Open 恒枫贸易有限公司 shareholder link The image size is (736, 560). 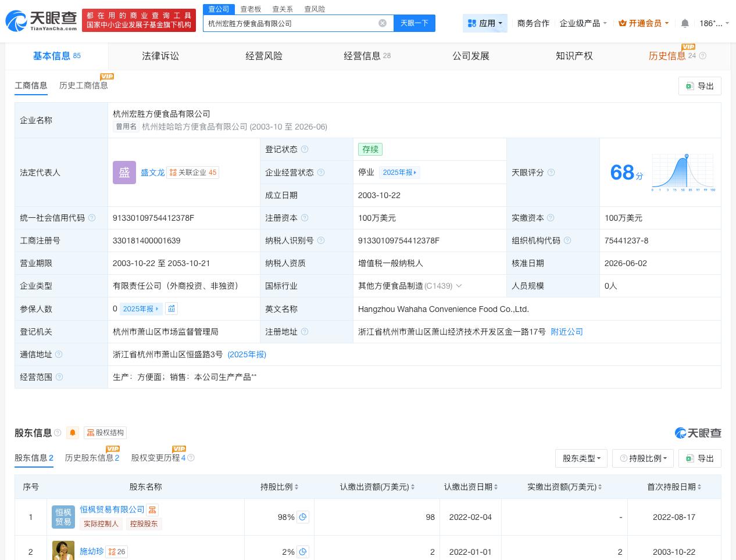tap(112, 509)
